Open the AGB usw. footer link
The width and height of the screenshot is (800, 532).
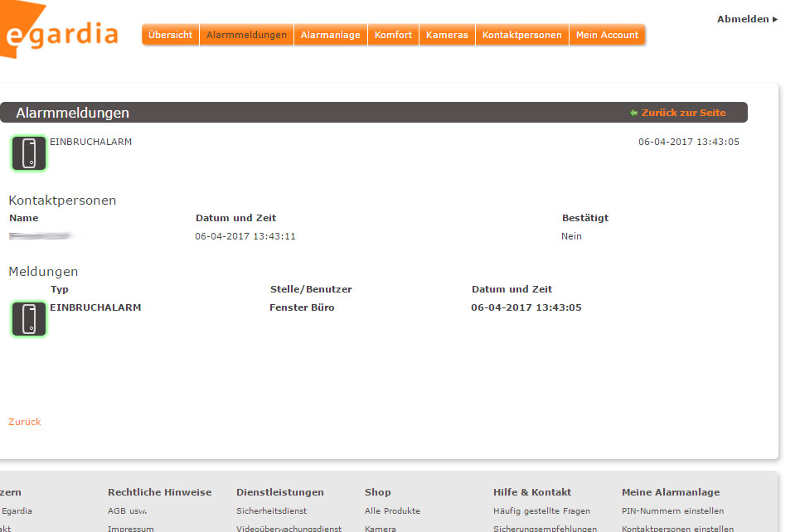(x=128, y=511)
